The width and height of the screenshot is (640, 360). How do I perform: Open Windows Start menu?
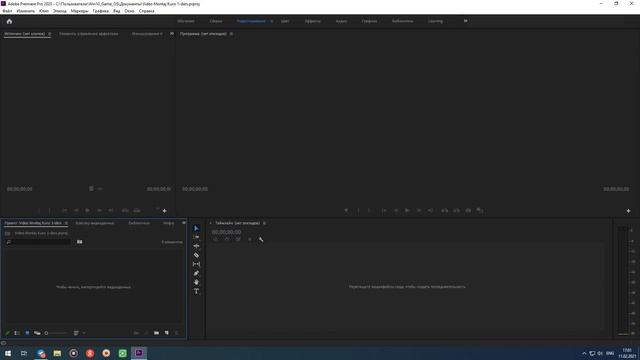pos(8,353)
